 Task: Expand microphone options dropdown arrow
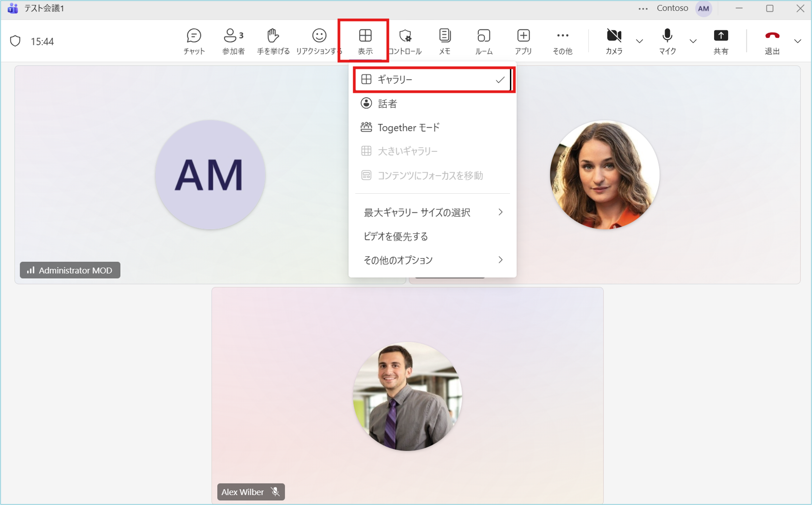[693, 41]
